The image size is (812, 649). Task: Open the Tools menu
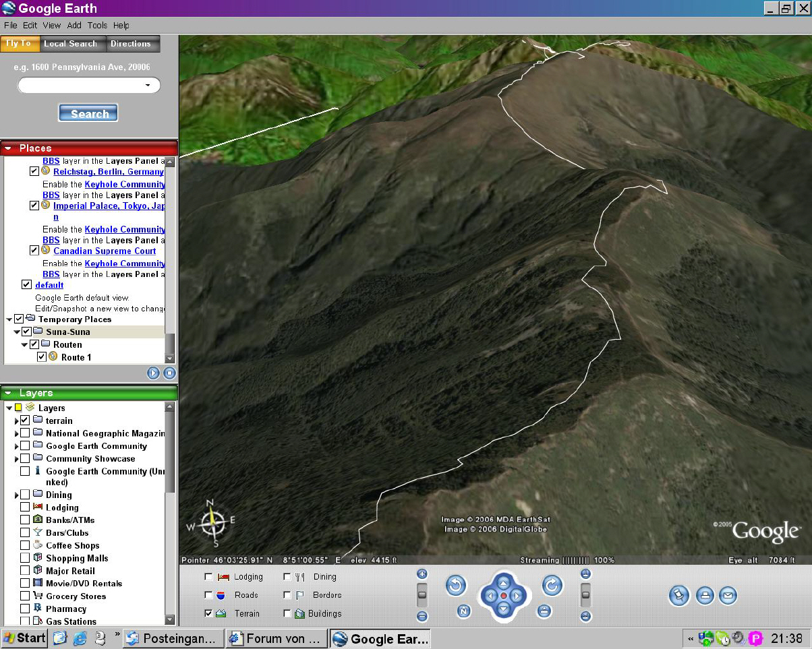tap(97, 25)
